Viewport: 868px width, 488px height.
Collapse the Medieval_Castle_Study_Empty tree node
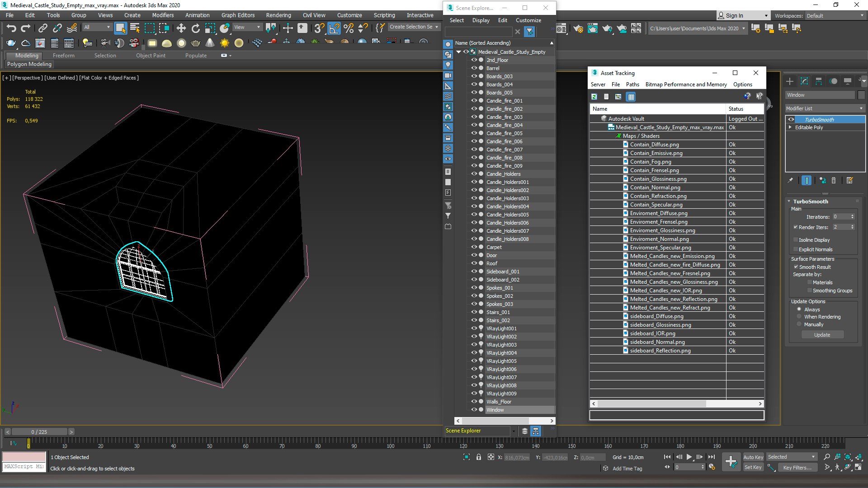(x=458, y=52)
